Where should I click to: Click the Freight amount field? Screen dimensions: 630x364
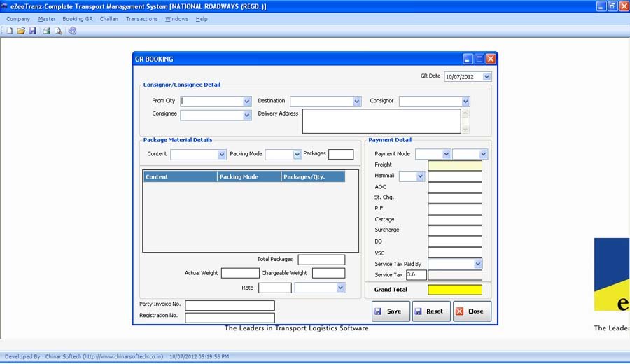coord(455,165)
